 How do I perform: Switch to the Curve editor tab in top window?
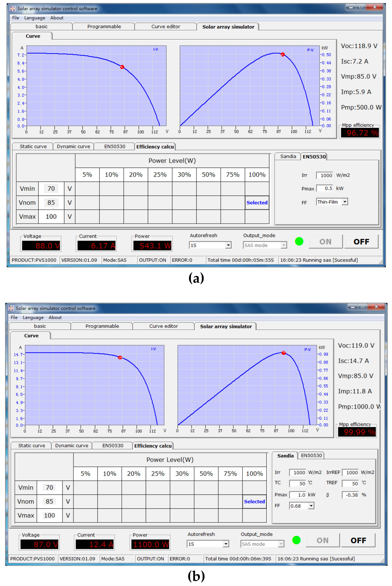tap(165, 26)
